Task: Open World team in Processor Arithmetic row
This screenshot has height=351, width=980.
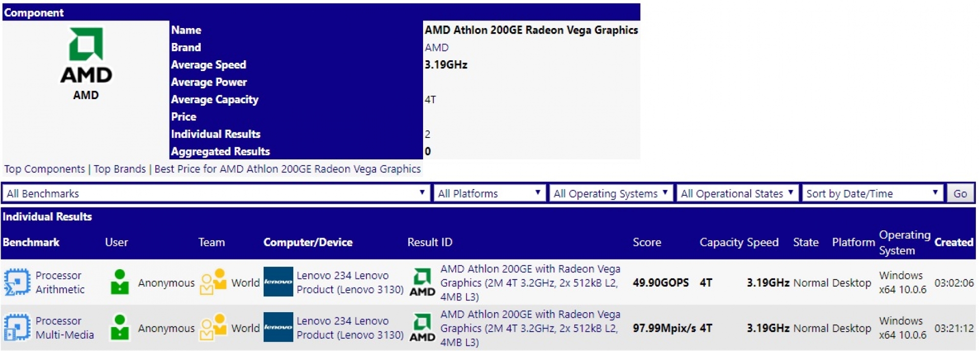Action: 245,283
